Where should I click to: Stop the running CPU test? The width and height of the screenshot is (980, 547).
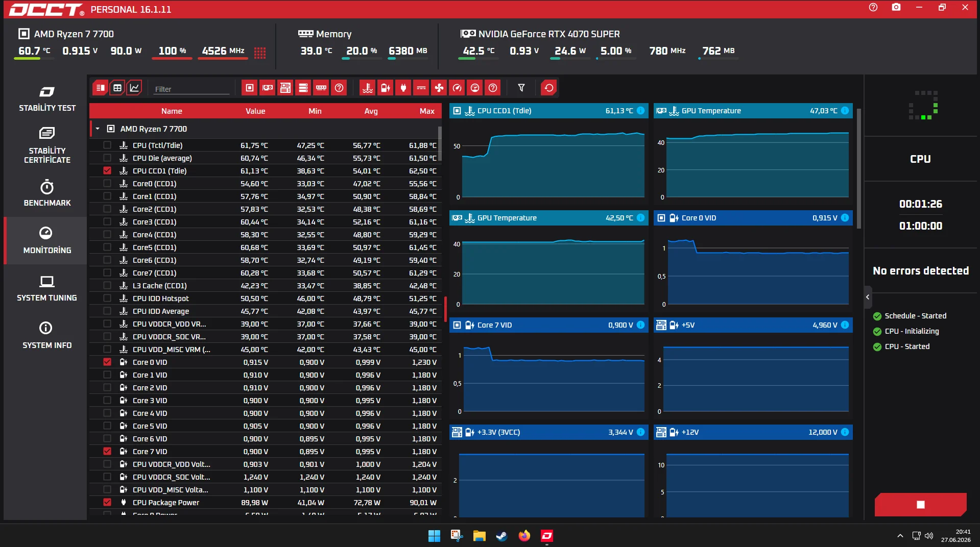pos(921,505)
